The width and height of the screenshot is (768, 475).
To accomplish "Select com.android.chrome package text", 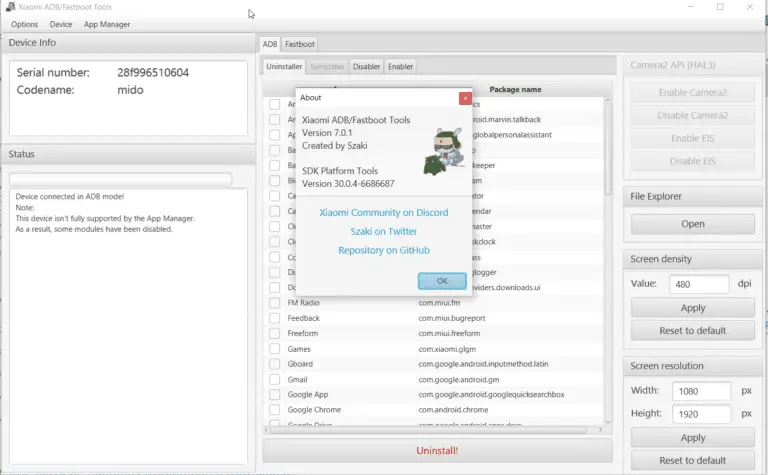I will tap(453, 410).
